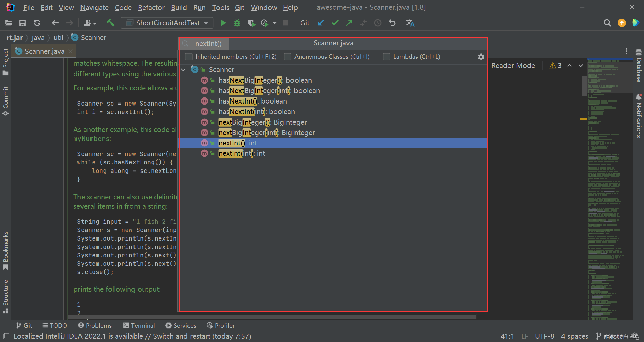This screenshot has height=342, width=644.
Task: Open the Structure tool window
Action: point(5,296)
